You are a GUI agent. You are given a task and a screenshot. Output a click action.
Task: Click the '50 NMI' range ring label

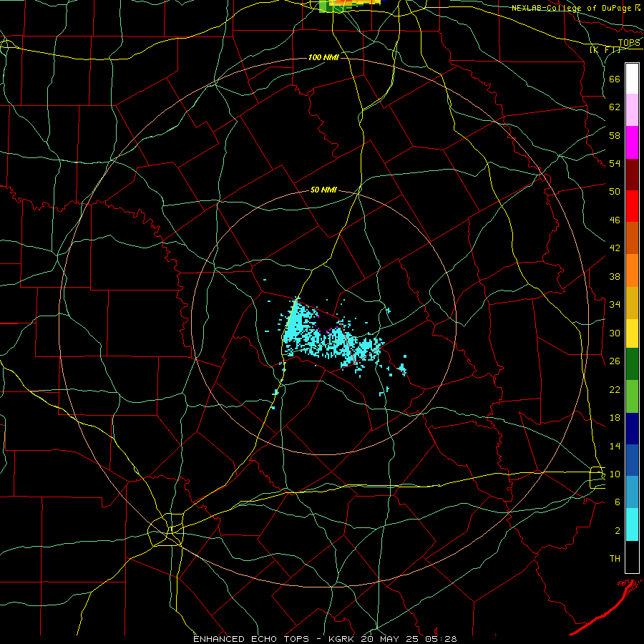tap(323, 190)
